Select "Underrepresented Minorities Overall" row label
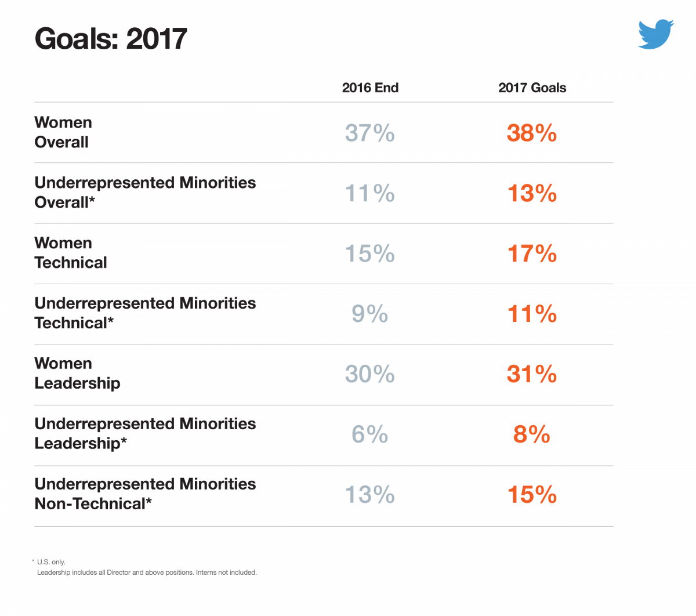This screenshot has width=696, height=616. 145,193
